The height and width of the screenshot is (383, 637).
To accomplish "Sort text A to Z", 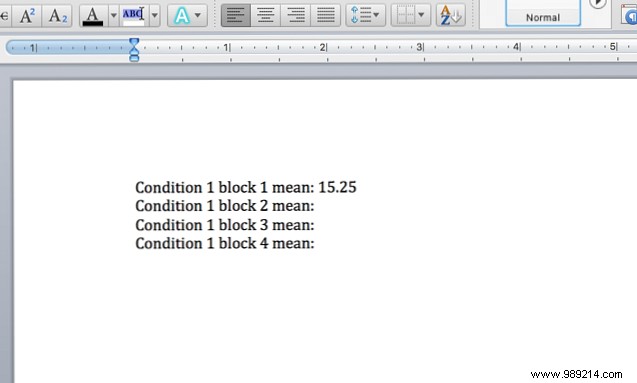I will coord(451,15).
